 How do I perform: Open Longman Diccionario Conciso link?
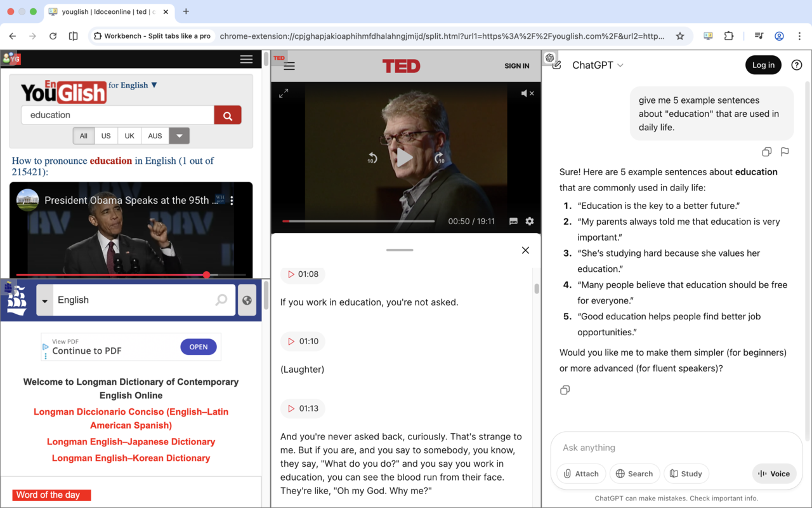tap(131, 418)
